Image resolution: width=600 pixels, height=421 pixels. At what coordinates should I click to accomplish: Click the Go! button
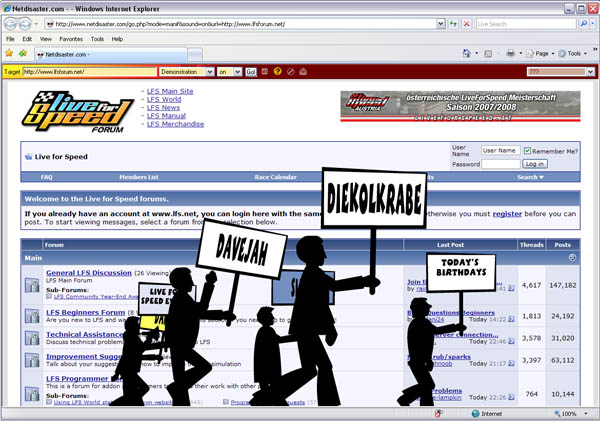pos(251,72)
